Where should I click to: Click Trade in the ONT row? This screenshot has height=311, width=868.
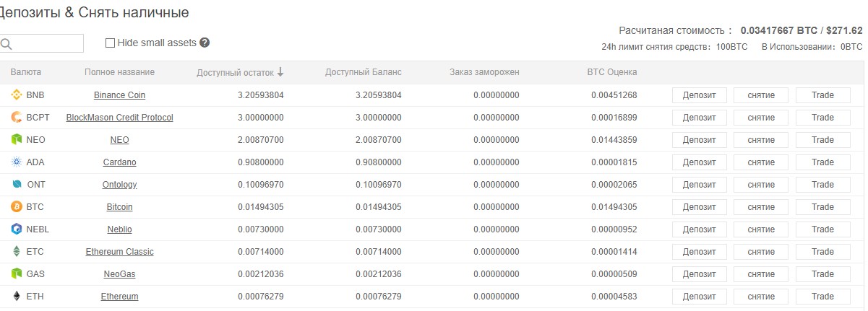[x=823, y=185]
